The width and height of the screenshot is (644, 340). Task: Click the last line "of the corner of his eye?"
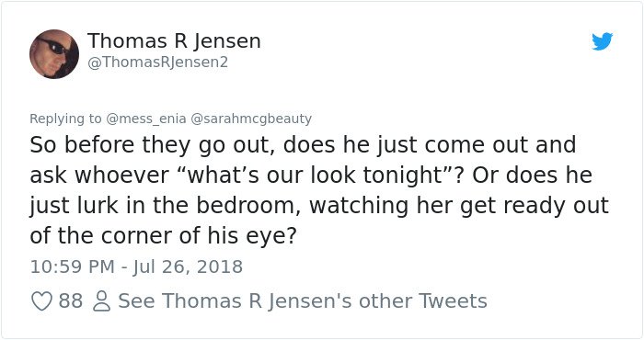point(163,236)
